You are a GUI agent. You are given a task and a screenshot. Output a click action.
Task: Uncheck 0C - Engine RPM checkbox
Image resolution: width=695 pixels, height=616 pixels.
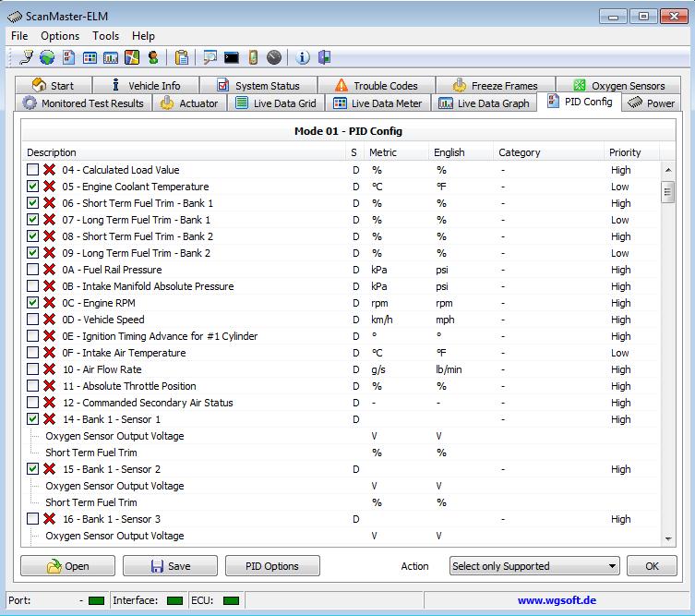33,303
